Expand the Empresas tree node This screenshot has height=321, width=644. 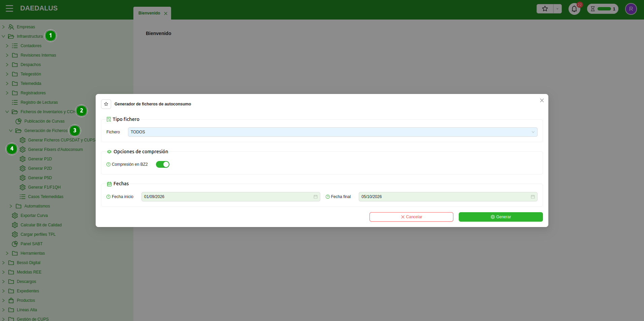click(3, 27)
